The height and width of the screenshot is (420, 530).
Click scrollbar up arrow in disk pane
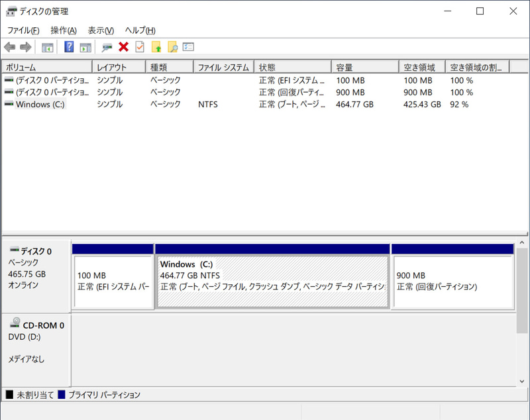pos(522,242)
